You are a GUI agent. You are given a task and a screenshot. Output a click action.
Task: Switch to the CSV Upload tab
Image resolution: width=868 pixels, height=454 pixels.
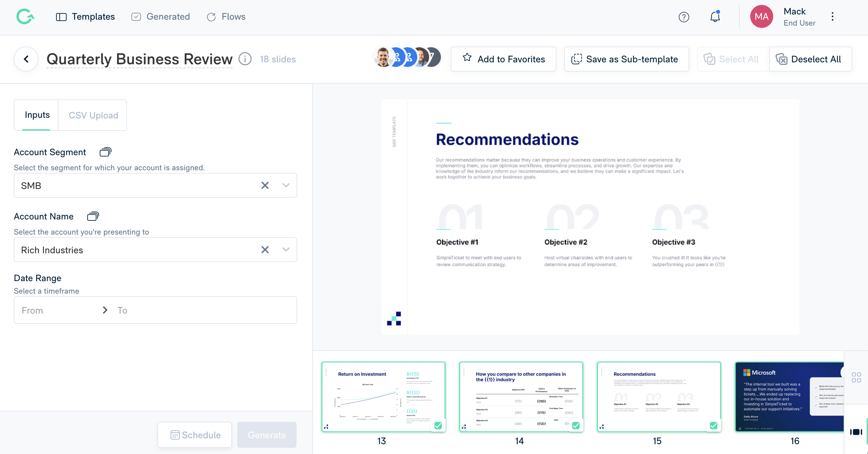pyautogui.click(x=93, y=115)
